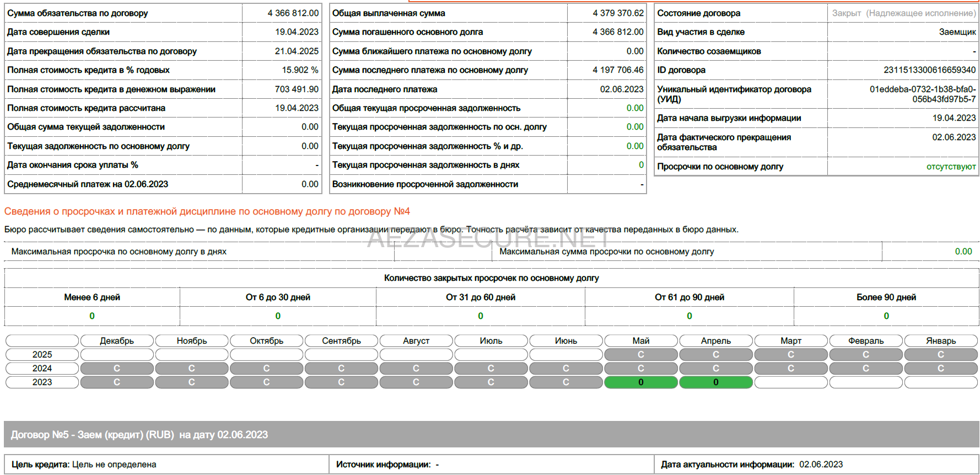Click the 'Декабрь' month header cell
The image size is (980, 475).
coord(117,341)
